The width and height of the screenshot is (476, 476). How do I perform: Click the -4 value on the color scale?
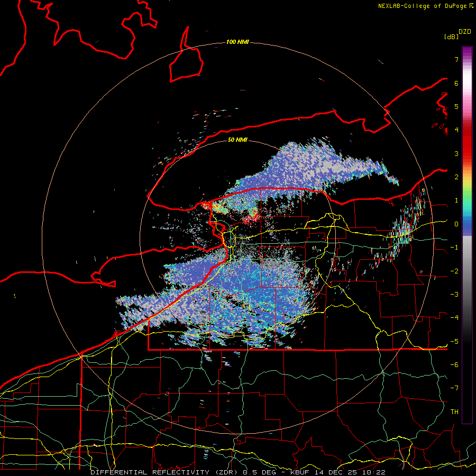tap(454, 318)
